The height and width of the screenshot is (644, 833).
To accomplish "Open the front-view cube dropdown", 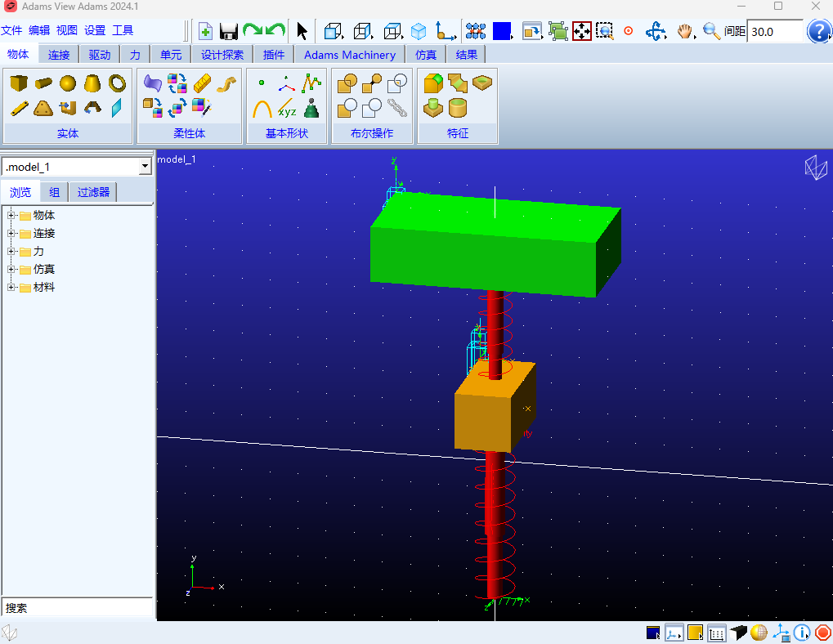I will click(334, 31).
